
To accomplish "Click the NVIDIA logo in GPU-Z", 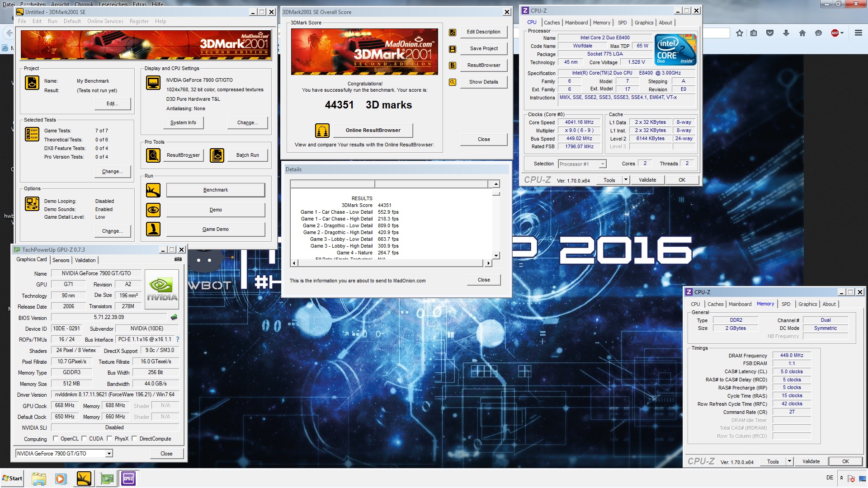I will [162, 290].
